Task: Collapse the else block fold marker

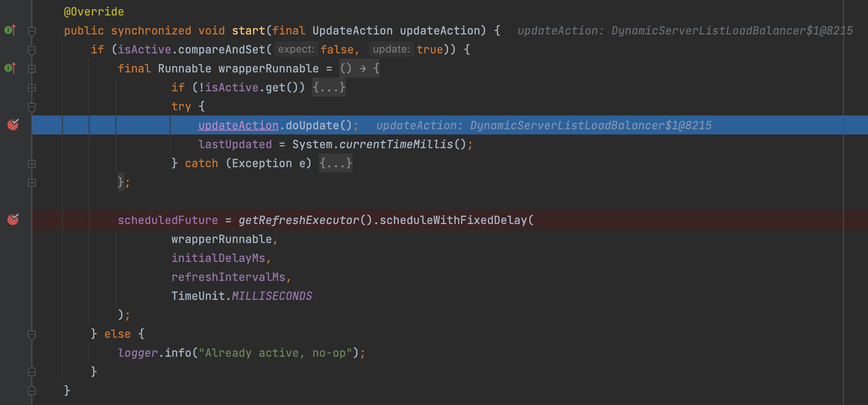Action: [31, 334]
